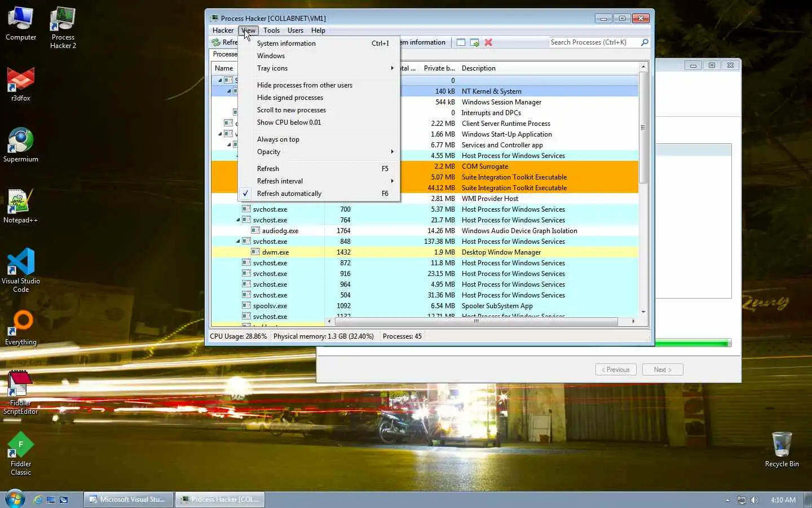Viewport: 812px width, 508px height.
Task: Open the Users menu
Action: 295,30
